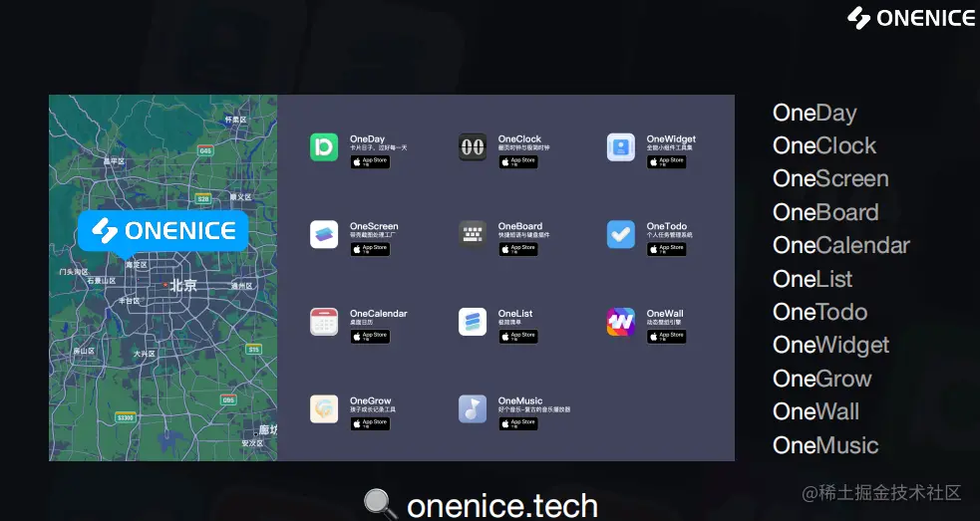Download OneList via its App Store badge

[518, 336]
